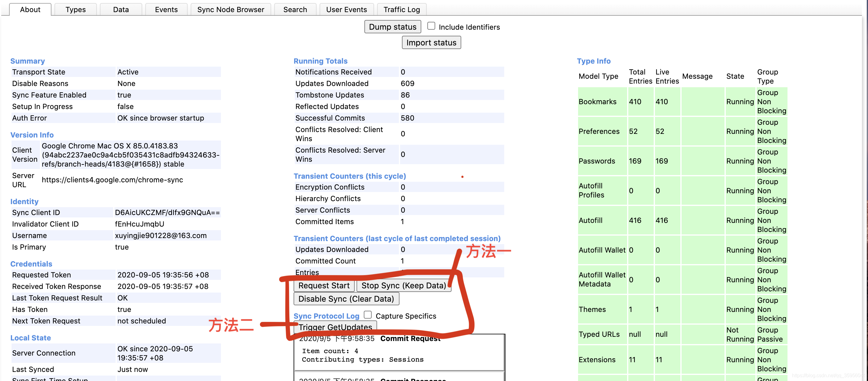
Task: Click the Sync Protocol Log heading
Action: [x=326, y=316]
